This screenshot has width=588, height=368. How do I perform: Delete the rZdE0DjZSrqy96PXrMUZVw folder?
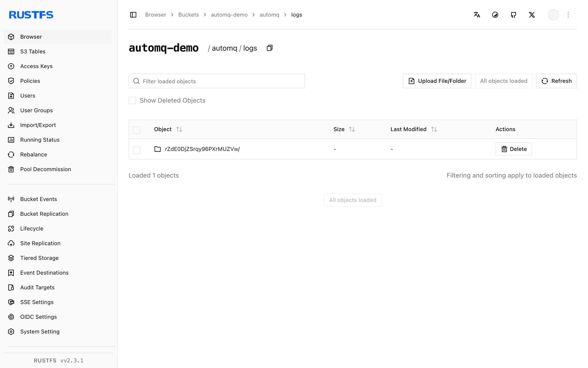pos(514,149)
